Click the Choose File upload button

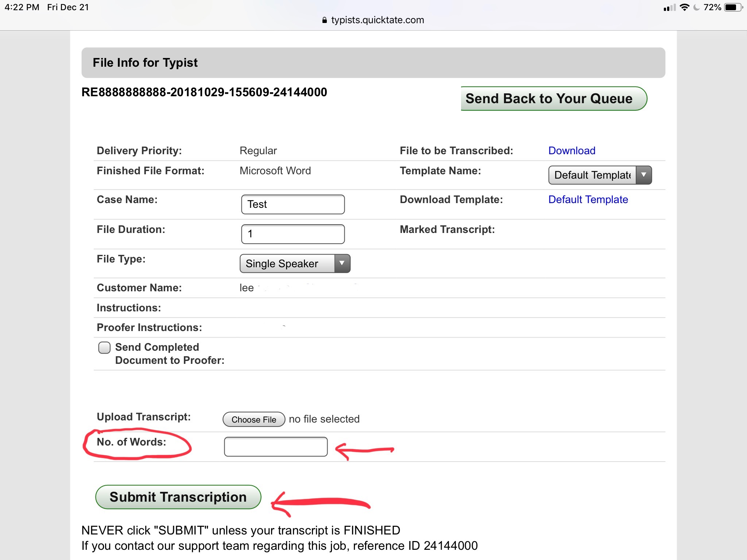254,419
